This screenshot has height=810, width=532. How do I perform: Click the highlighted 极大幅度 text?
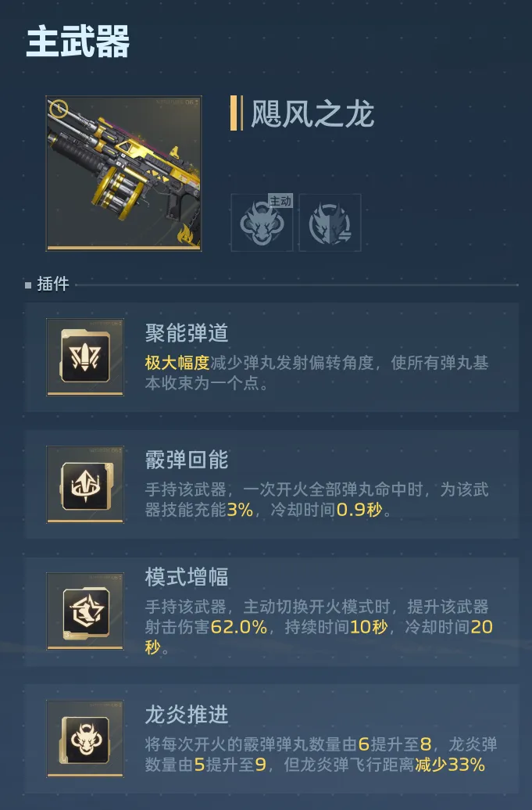pos(177,363)
